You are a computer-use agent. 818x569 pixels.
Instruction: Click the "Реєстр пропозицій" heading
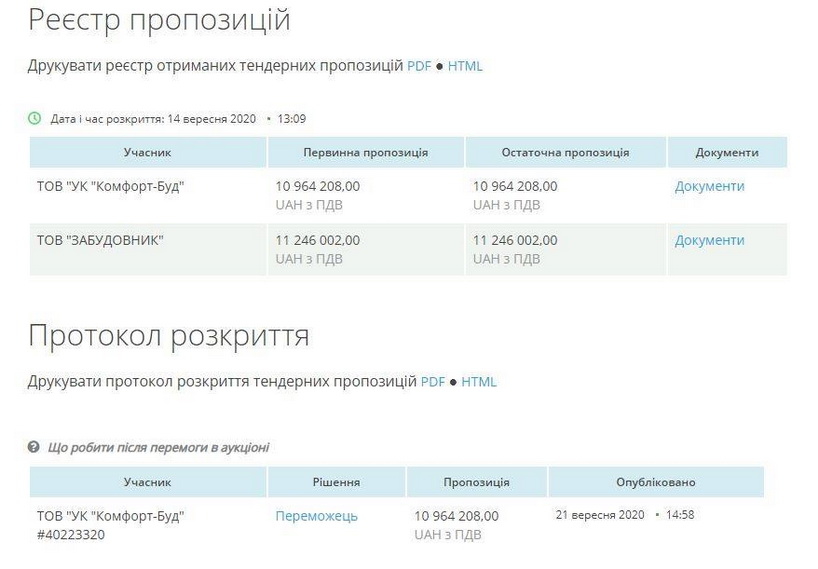point(159,19)
